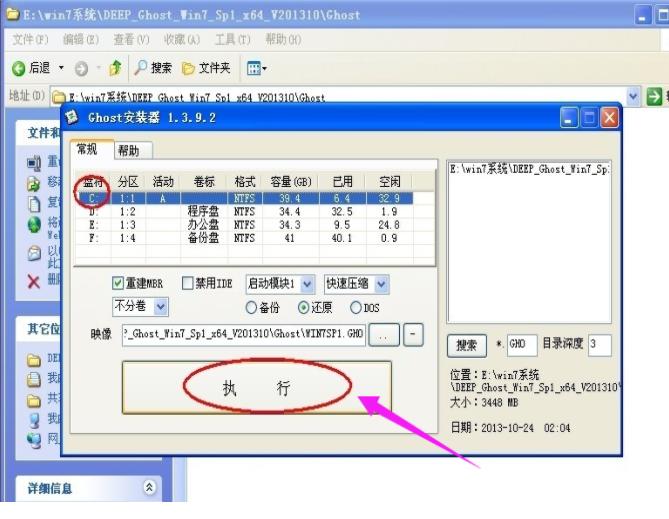669x519 pixels.
Task: Select the E:\win7系统\DEEP_Ghost image entry in list
Action: (529, 169)
